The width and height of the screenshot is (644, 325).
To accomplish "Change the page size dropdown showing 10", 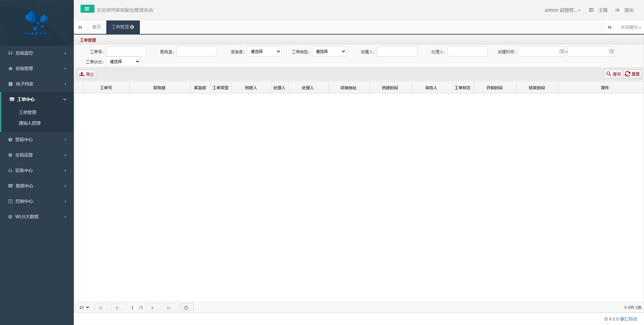I will [x=84, y=307].
